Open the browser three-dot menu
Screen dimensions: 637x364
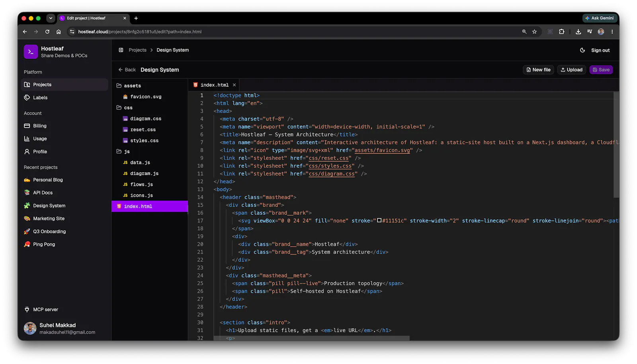[612, 31]
